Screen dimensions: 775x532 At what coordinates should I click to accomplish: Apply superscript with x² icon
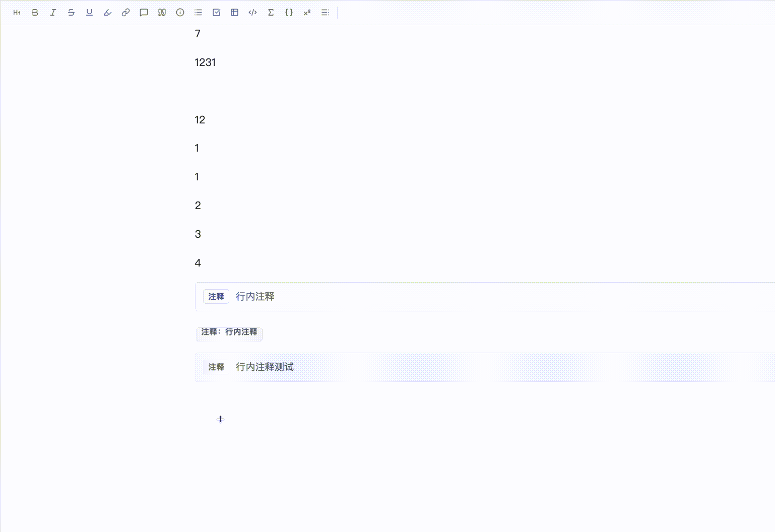(x=307, y=13)
